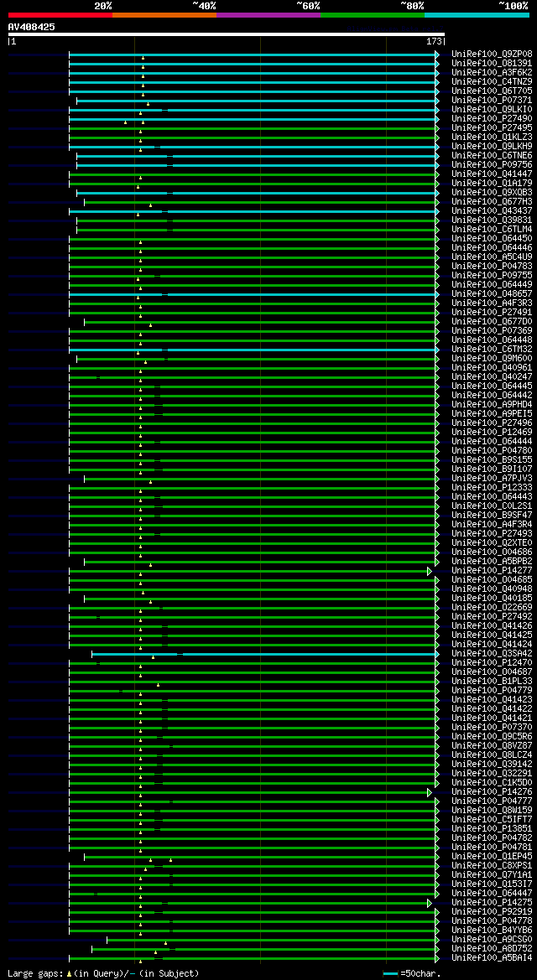
Task: Pick the UniRef100_Q40247 row label
Action: [x=492, y=377]
